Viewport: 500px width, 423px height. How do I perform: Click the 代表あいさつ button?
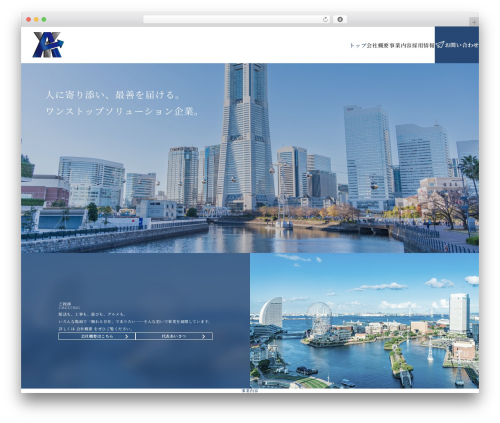click(x=174, y=336)
